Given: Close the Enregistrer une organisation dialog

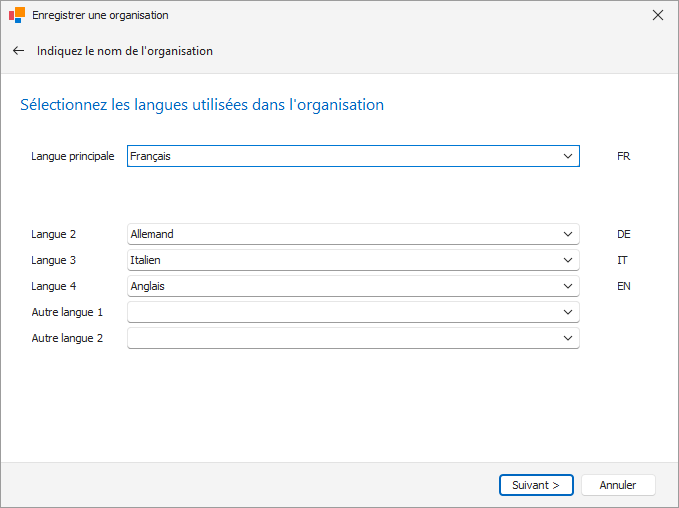Looking at the screenshot, I should tap(658, 15).
